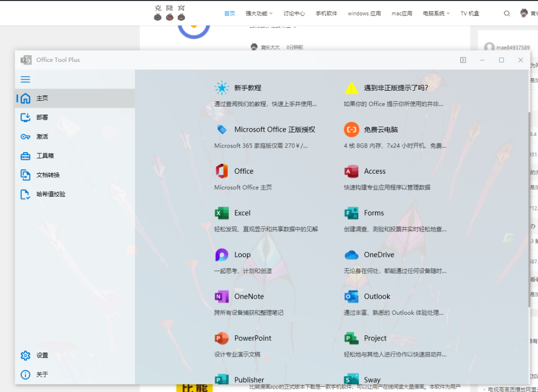Screen dimensions: 538x392
Task: Toggle the hamburger navigation menu
Action: (x=25, y=79)
